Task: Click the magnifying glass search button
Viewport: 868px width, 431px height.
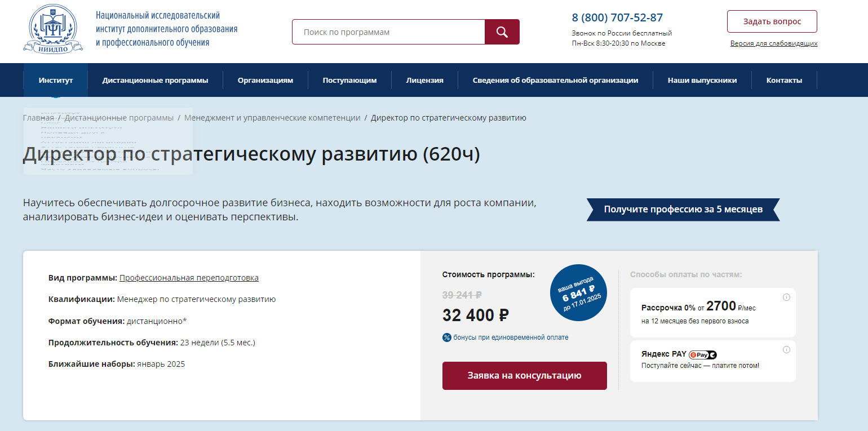Action: [502, 32]
